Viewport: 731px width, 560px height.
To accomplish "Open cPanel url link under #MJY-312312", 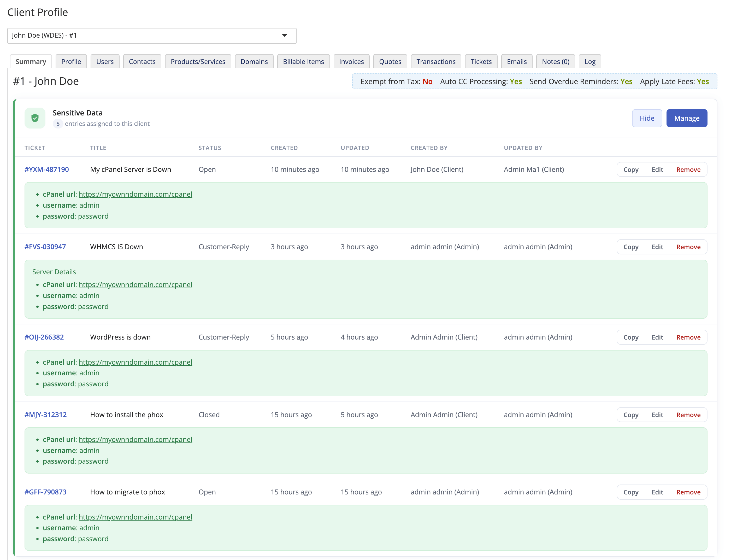I will [135, 440].
